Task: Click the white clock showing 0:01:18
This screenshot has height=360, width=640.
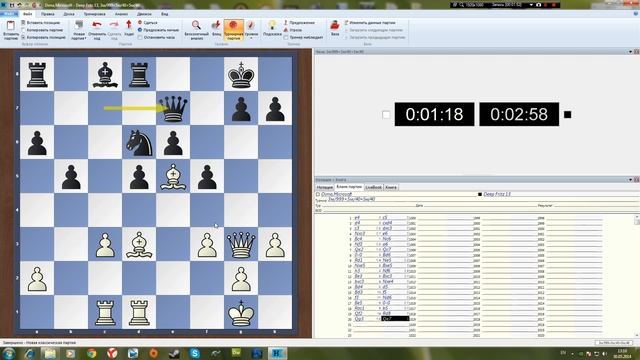Action: 434,114
